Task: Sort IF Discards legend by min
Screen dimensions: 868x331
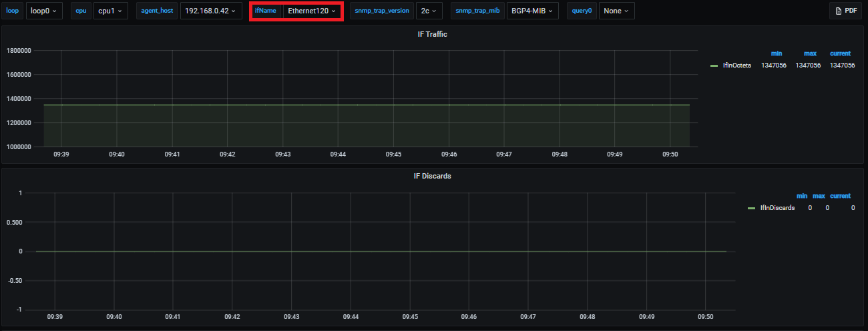Action: (802, 196)
